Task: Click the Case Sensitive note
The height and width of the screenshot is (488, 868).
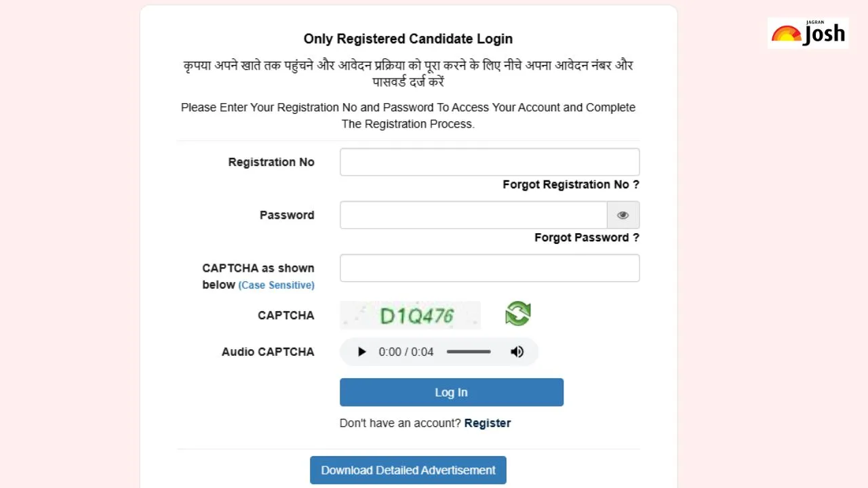Action: (276, 285)
